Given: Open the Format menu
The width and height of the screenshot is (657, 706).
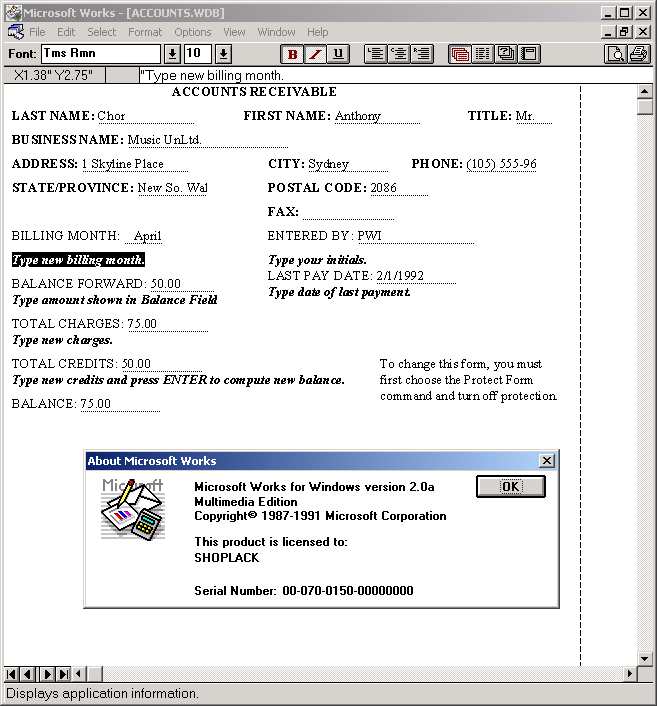Looking at the screenshot, I should pos(145,32).
